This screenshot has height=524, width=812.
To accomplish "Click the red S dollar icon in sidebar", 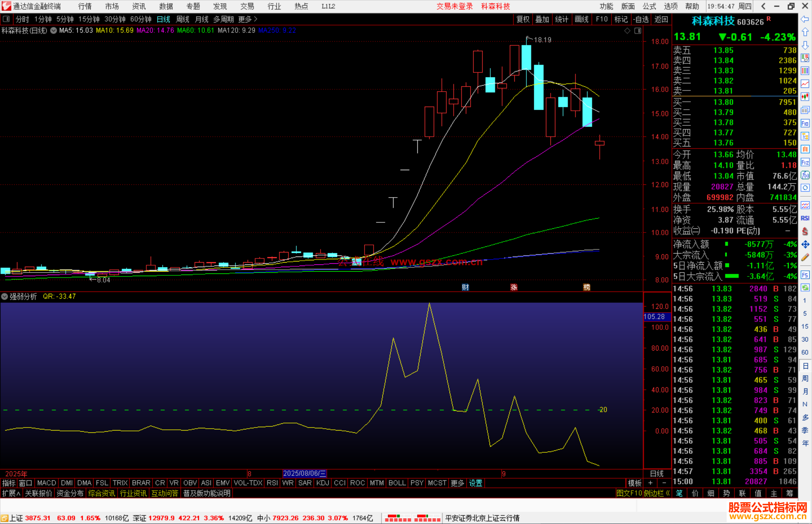I will pos(805,231).
